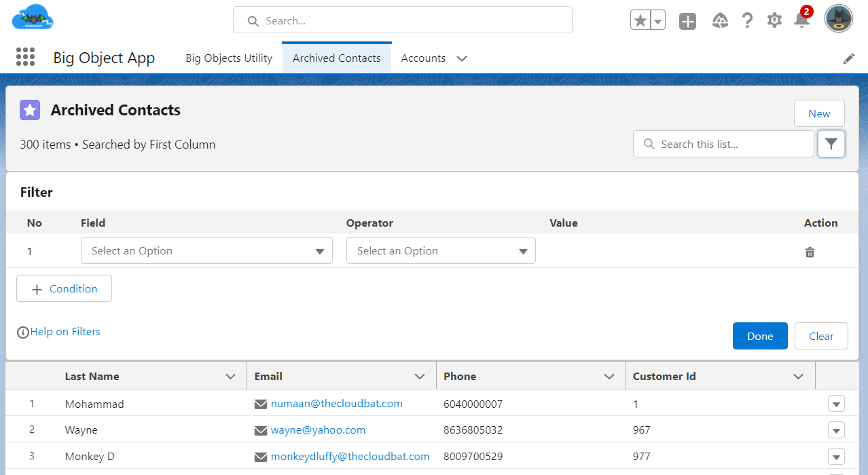Open the notifications bell
The width and height of the screenshot is (868, 475).
click(x=801, y=21)
